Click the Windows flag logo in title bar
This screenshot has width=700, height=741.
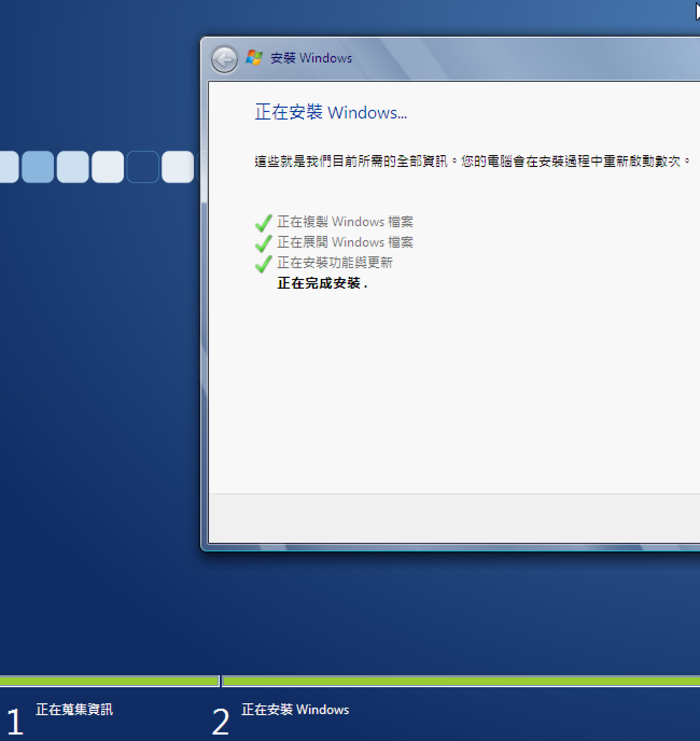pyautogui.click(x=254, y=58)
